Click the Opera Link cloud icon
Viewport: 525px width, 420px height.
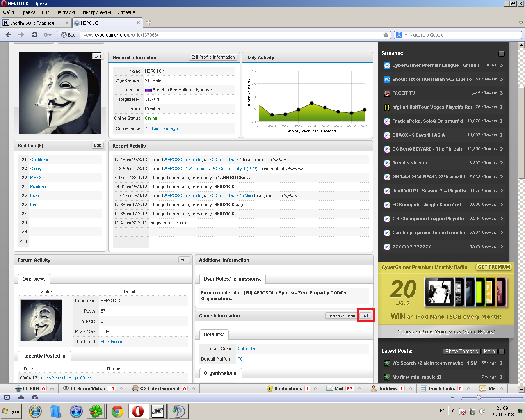click(x=21, y=397)
